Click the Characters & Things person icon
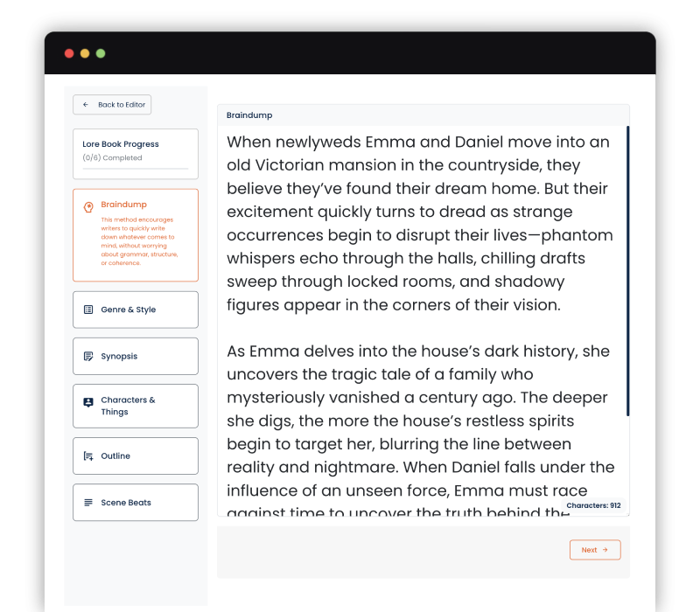This screenshot has height=612, width=700. click(x=88, y=402)
